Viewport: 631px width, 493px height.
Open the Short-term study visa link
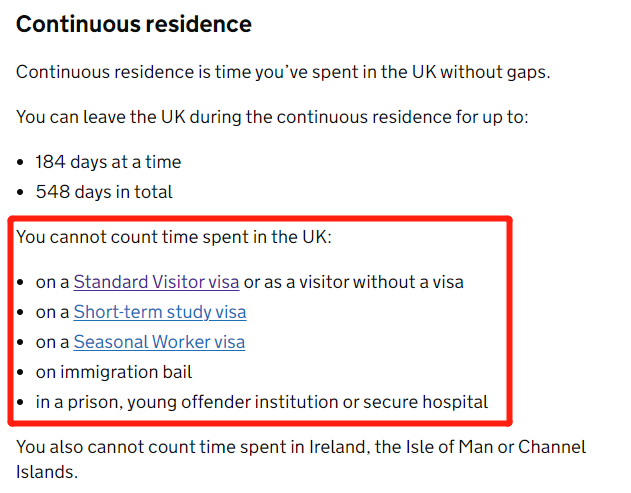click(x=160, y=312)
